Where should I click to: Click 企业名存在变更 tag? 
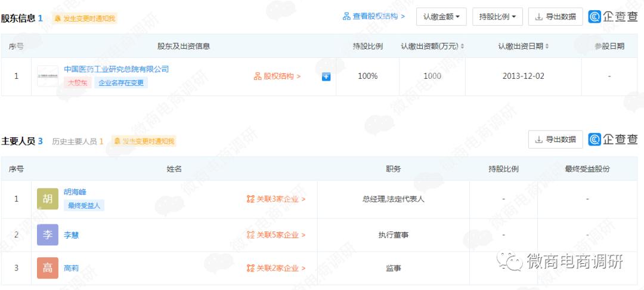tap(121, 82)
